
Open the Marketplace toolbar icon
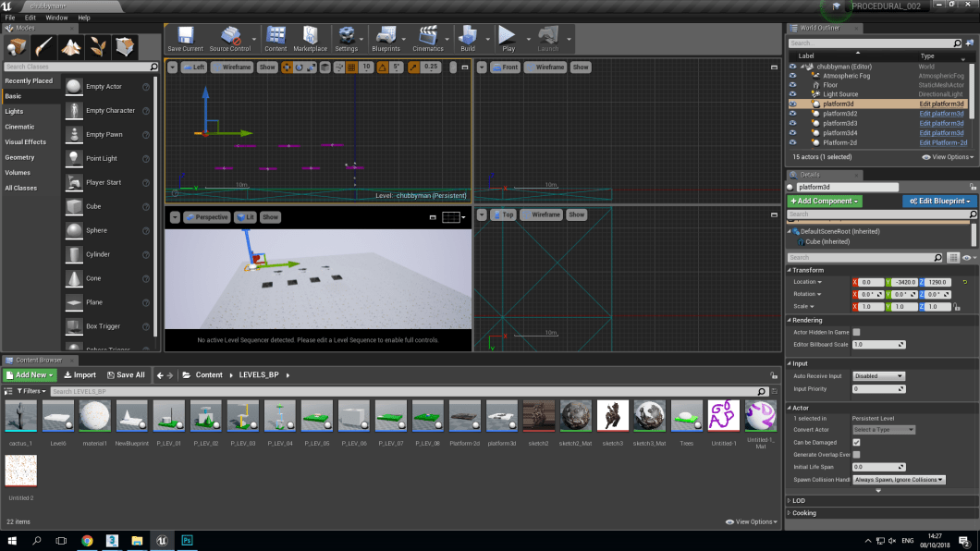click(310, 39)
